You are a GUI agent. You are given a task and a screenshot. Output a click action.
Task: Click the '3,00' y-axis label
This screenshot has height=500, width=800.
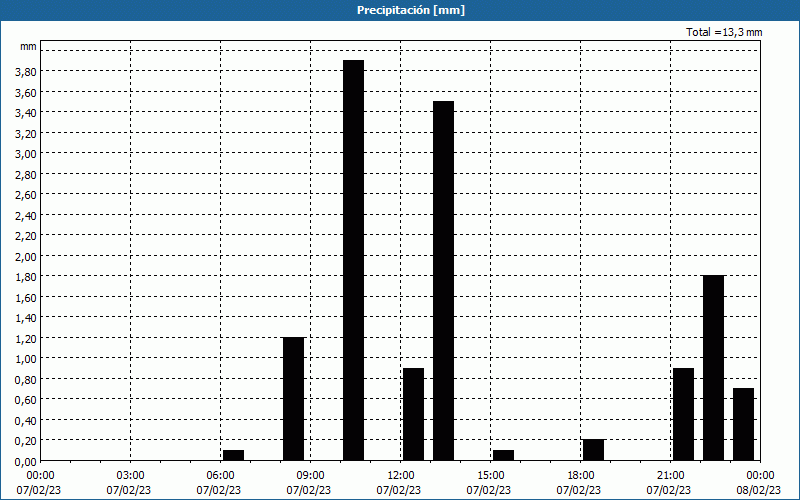pos(26,154)
